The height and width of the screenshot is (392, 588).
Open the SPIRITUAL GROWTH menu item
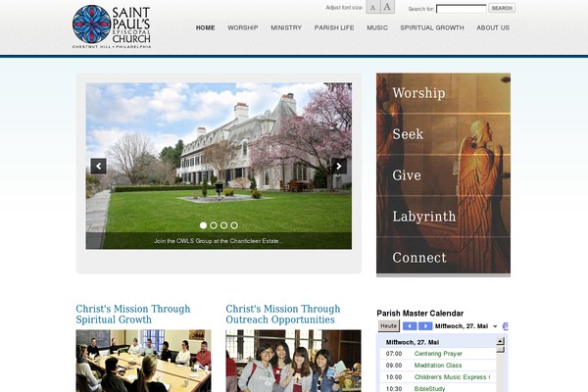[x=432, y=27]
